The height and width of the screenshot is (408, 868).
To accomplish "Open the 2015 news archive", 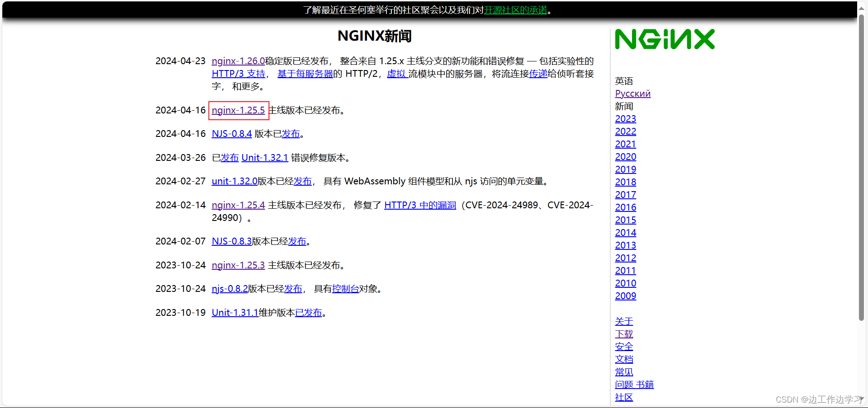I will coord(625,220).
